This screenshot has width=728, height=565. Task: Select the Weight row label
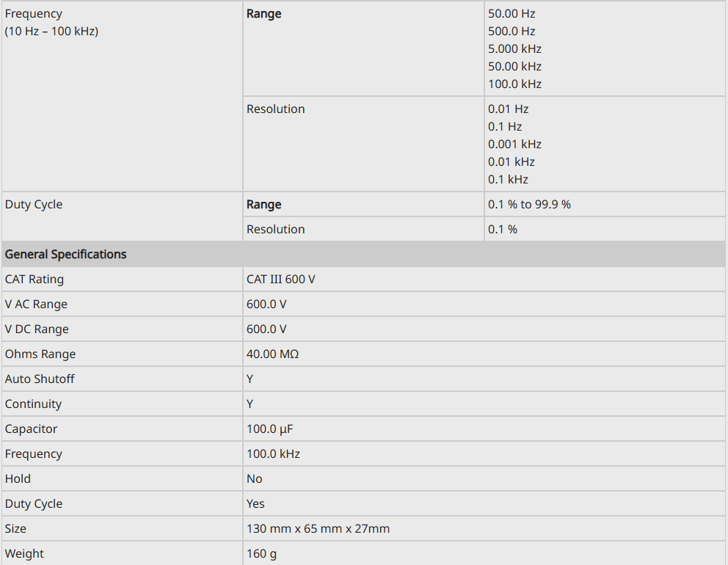24,554
